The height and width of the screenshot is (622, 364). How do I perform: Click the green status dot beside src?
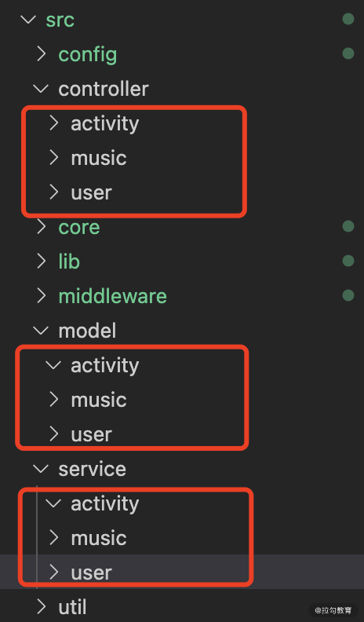click(348, 19)
